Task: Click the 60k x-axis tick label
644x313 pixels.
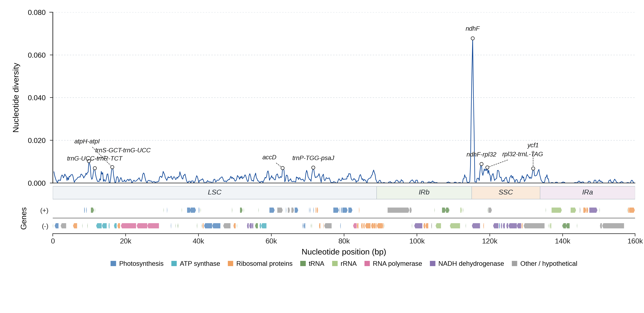Action: tap(271, 241)
